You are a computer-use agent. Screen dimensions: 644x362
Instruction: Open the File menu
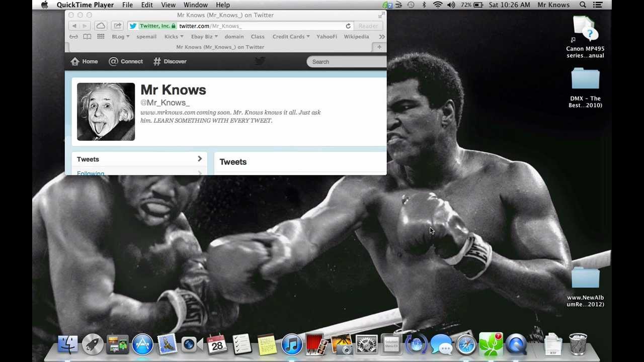pyautogui.click(x=127, y=5)
